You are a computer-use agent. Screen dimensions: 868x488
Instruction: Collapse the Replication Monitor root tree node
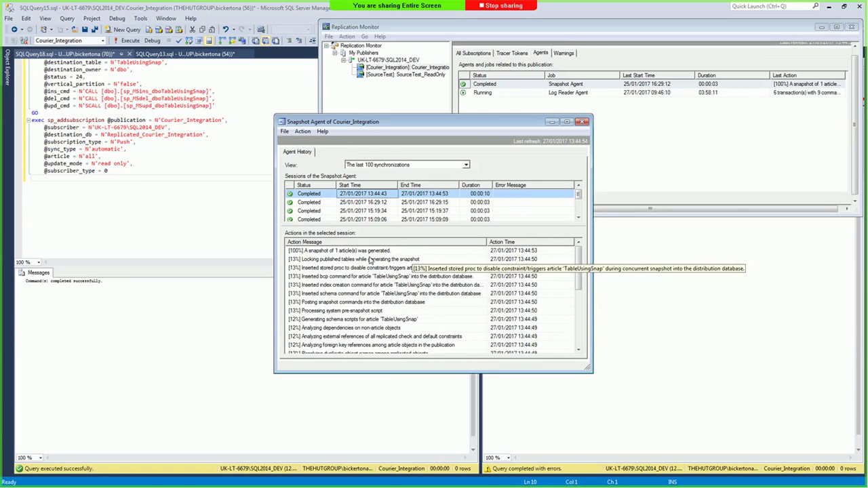click(326, 45)
